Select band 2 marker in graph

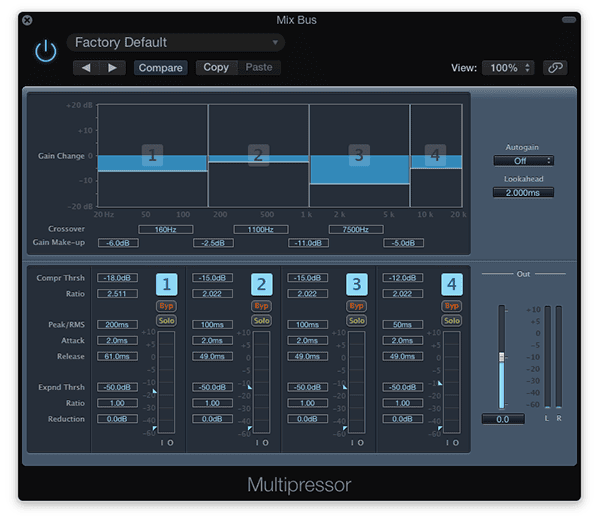click(x=258, y=155)
